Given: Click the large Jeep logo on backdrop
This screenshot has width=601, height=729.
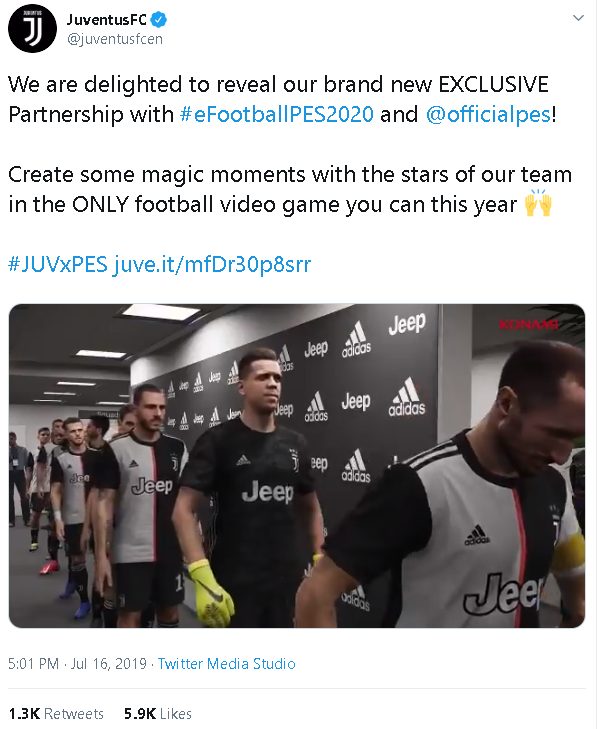Looking at the screenshot, I should pos(407,324).
